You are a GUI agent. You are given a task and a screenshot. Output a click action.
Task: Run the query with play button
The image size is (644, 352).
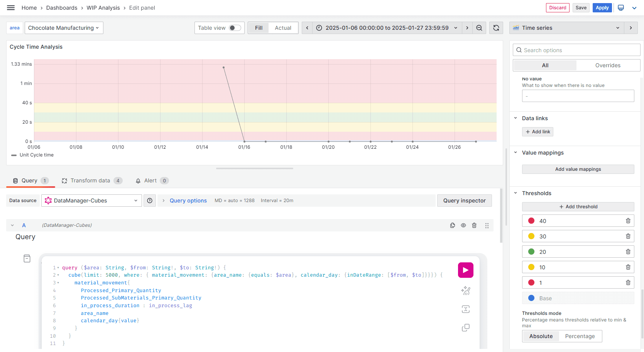(x=465, y=270)
